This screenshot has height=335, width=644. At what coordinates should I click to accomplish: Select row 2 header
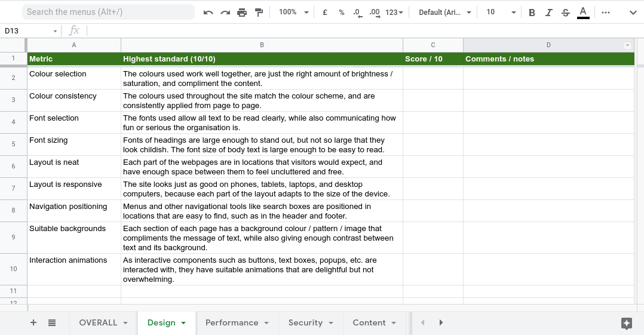point(13,78)
